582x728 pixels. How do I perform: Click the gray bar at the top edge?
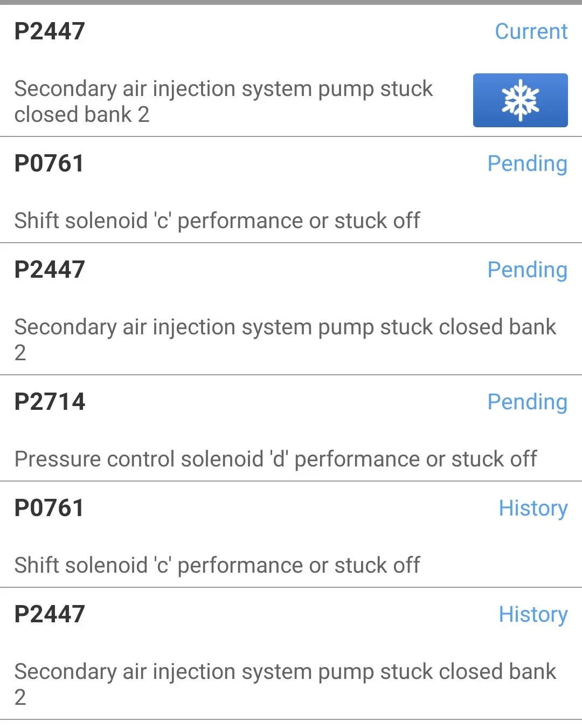click(x=291, y=2)
